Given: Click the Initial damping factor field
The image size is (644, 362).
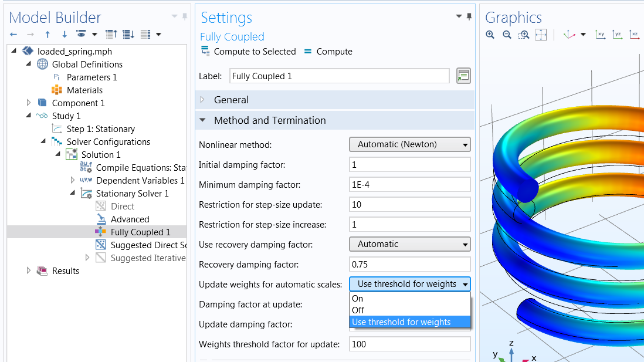Looking at the screenshot, I should 409,165.
